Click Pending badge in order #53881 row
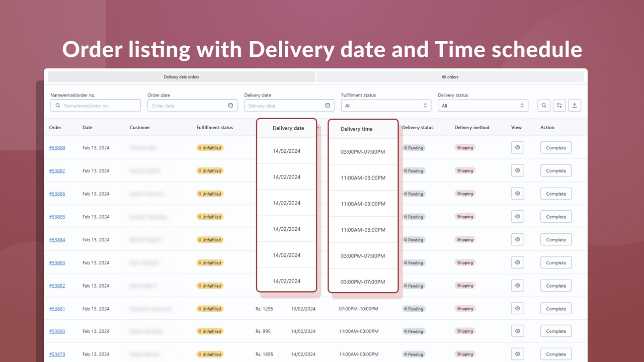 (414, 309)
